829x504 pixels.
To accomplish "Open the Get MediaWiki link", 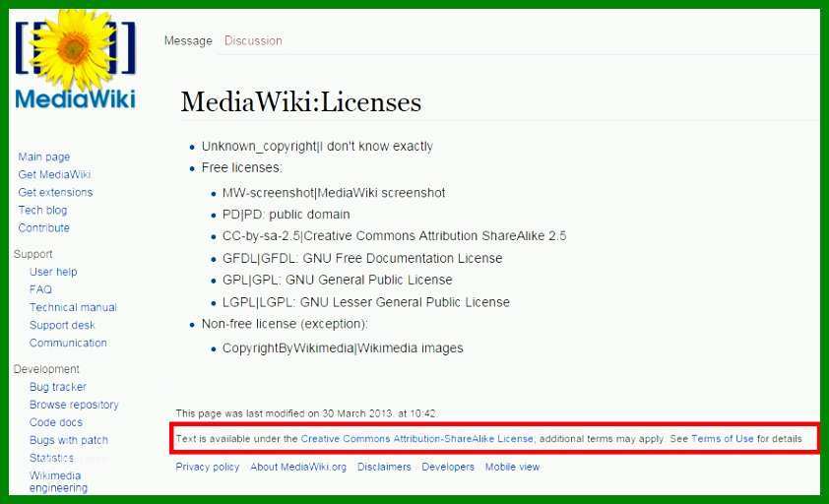I will click(x=54, y=174).
